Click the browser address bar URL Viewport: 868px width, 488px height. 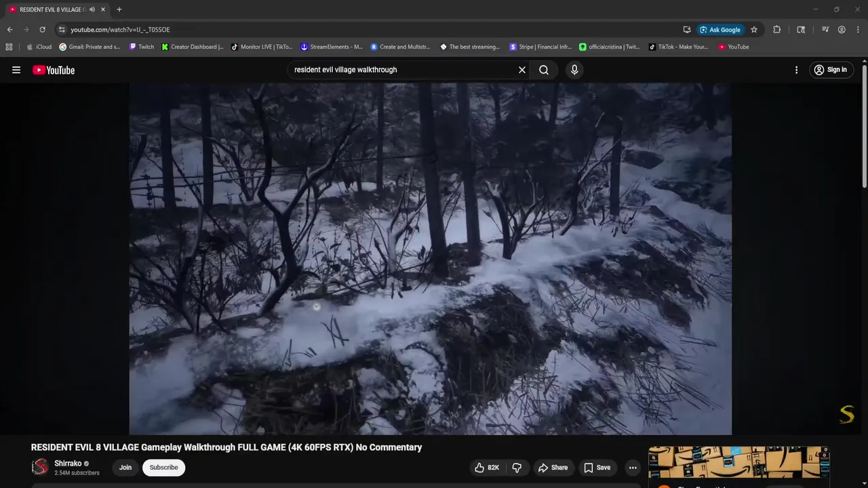120,30
